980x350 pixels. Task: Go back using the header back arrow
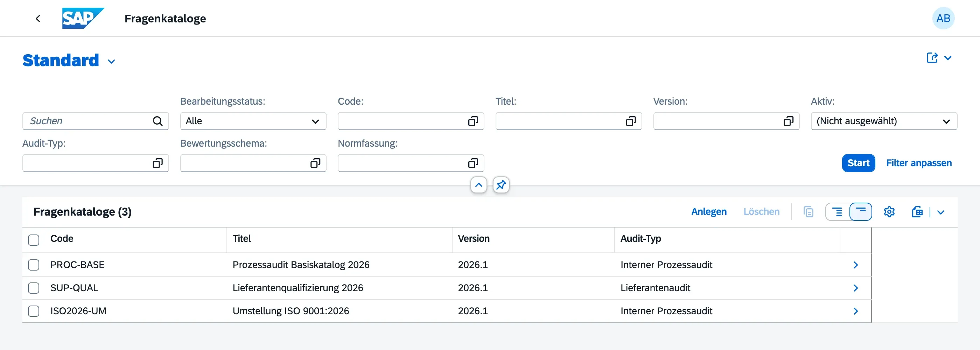coord(38,18)
